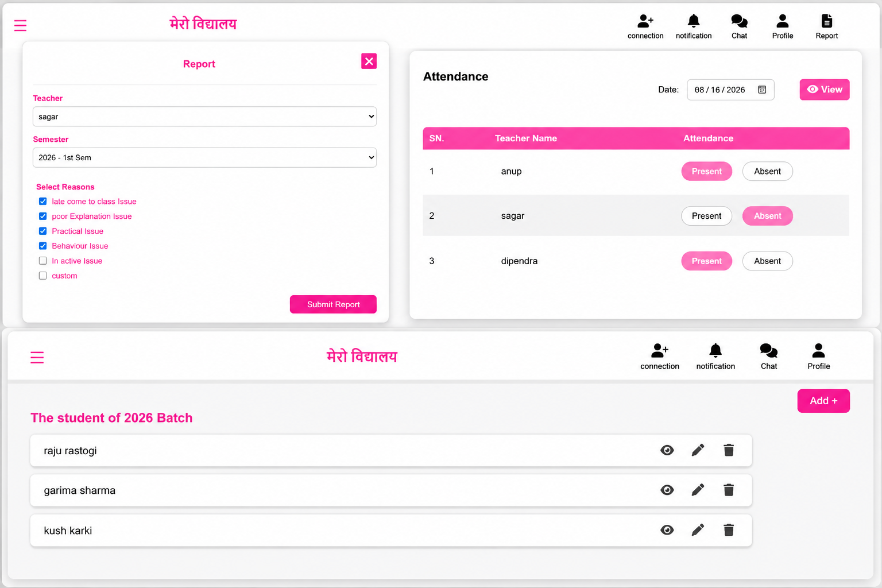View kush karki with eye icon
Image resolution: width=882 pixels, height=588 pixels.
(667, 530)
